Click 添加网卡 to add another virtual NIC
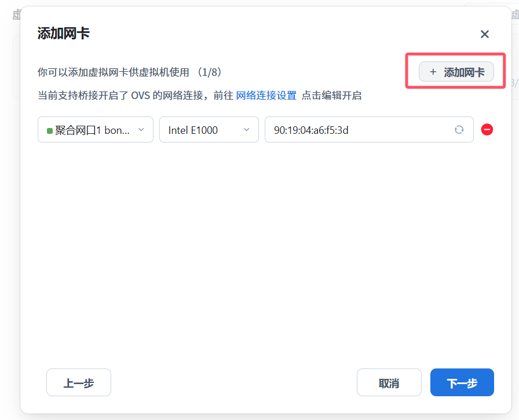This screenshot has width=519, height=420. click(x=456, y=71)
